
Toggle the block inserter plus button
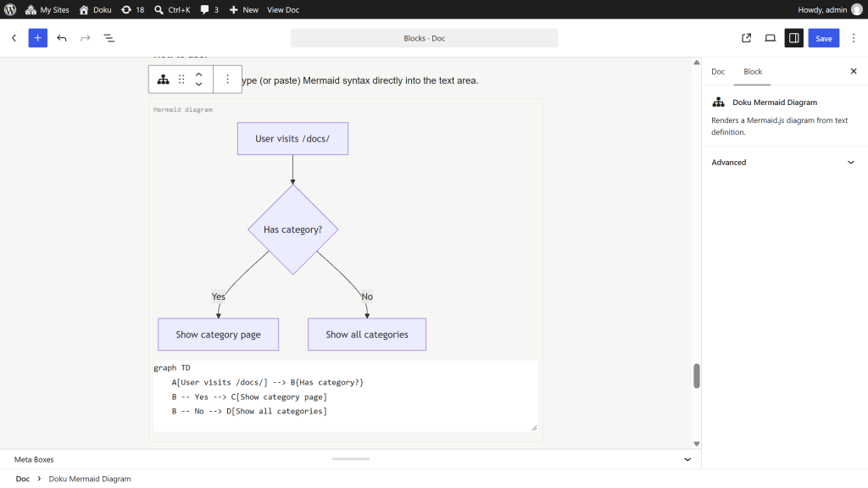[37, 38]
